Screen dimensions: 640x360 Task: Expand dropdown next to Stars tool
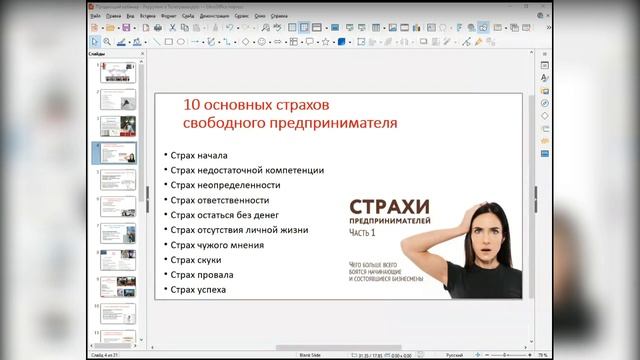[x=333, y=42]
